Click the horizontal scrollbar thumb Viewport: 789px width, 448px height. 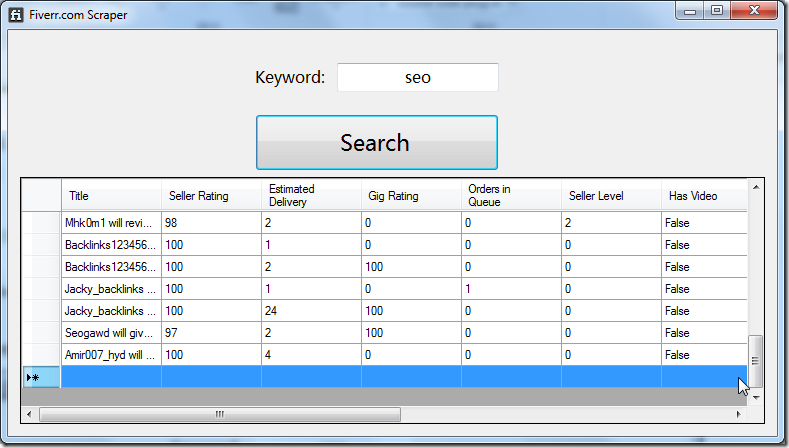tap(220, 414)
